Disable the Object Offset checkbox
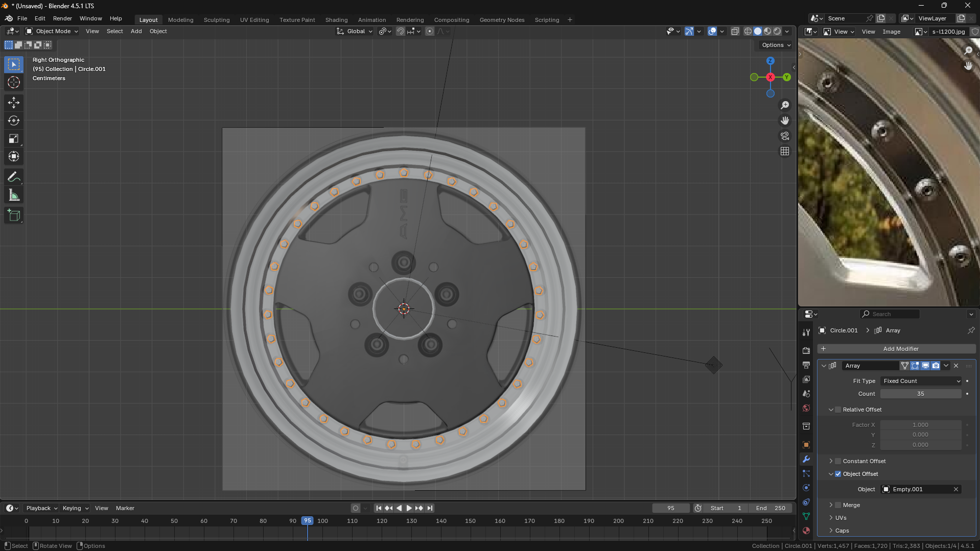Image resolution: width=980 pixels, height=551 pixels. pyautogui.click(x=838, y=474)
